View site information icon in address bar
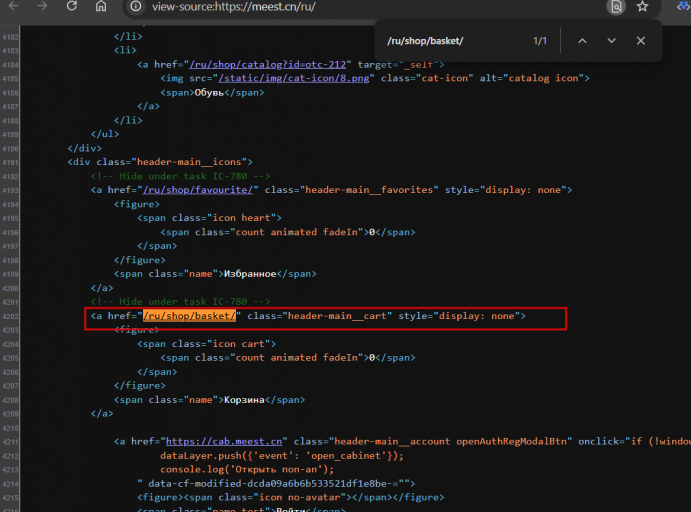This screenshot has width=691, height=512. [136, 6]
